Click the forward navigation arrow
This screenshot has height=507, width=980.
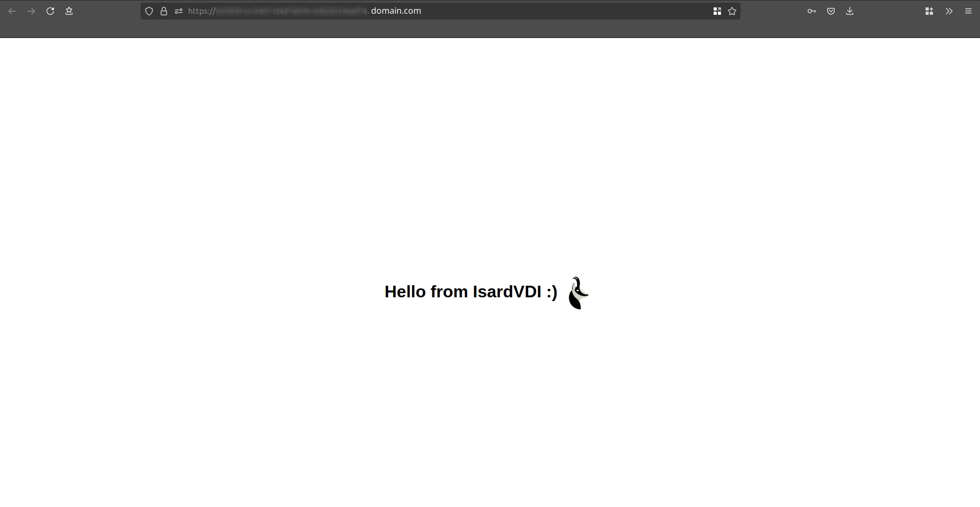coord(31,11)
